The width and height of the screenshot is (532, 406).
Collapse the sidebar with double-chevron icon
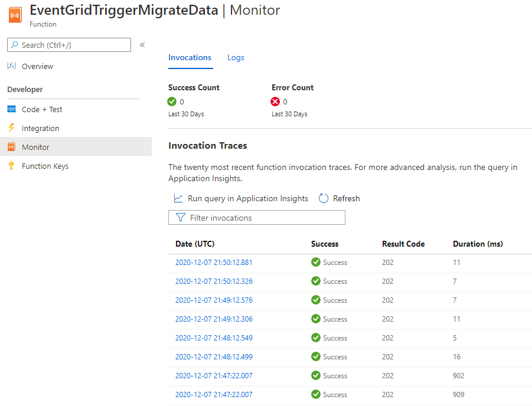[x=142, y=45]
